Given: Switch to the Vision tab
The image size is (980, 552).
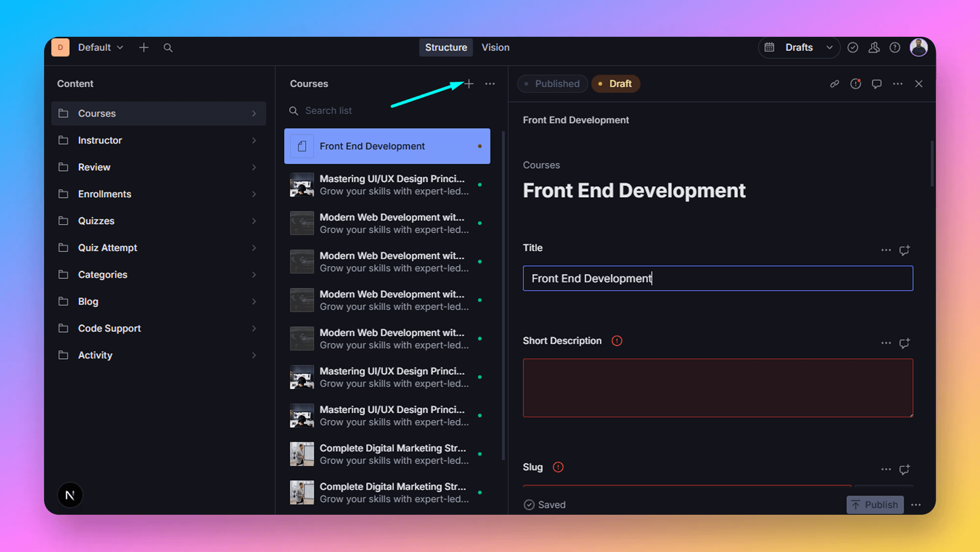Looking at the screenshot, I should [x=495, y=48].
